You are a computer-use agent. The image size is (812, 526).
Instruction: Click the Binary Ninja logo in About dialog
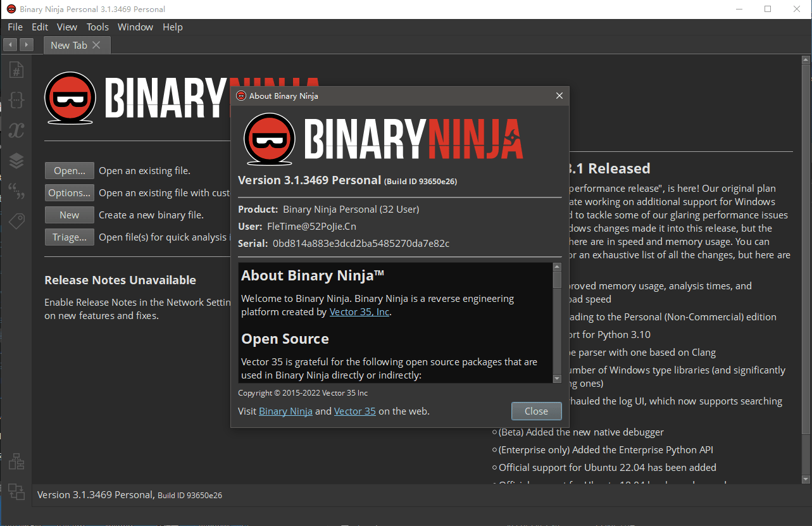point(384,139)
